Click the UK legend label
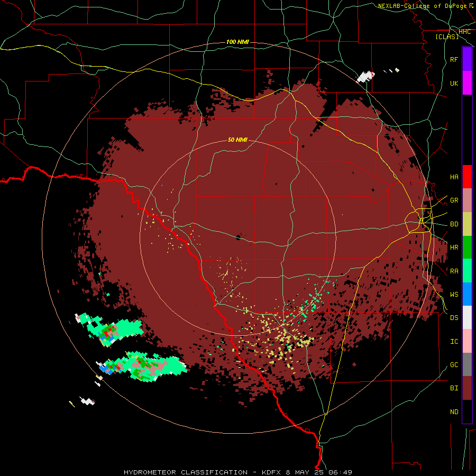This screenshot has height=476, width=476. click(x=454, y=83)
